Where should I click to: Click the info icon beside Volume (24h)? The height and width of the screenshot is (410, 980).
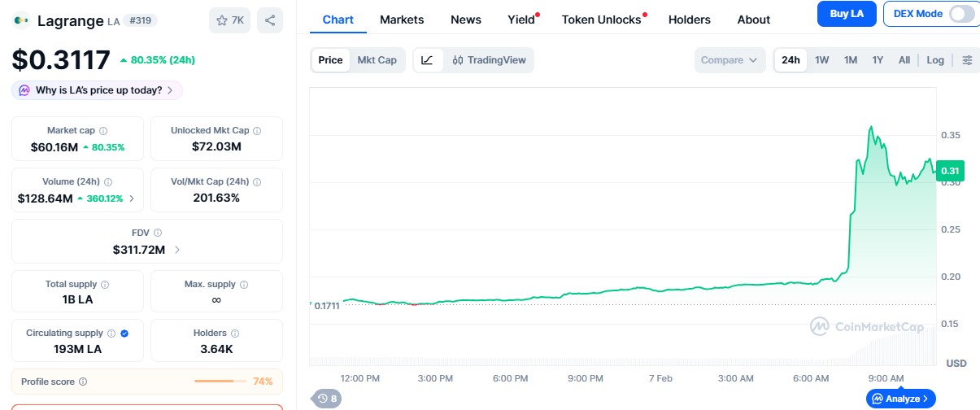pyautogui.click(x=108, y=182)
